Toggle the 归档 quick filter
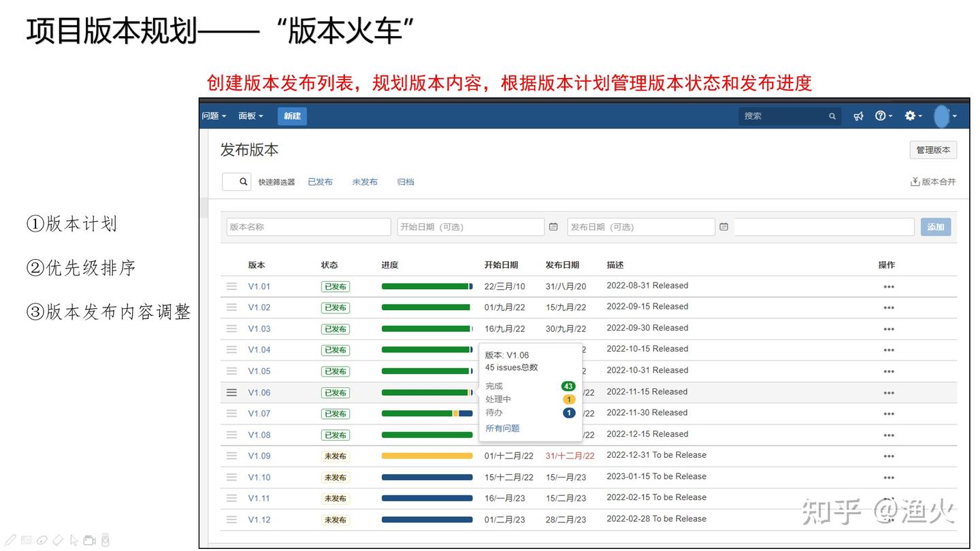Viewport: 980px width, 551px height. (406, 182)
